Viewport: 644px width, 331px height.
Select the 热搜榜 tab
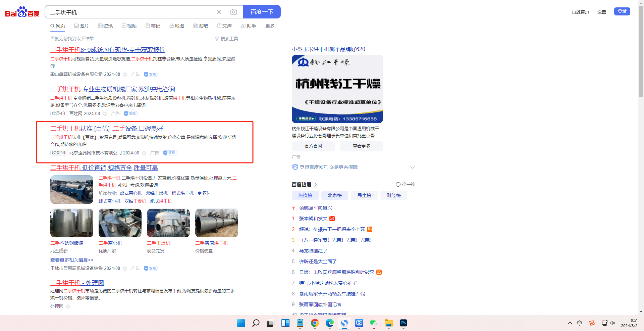(305, 195)
